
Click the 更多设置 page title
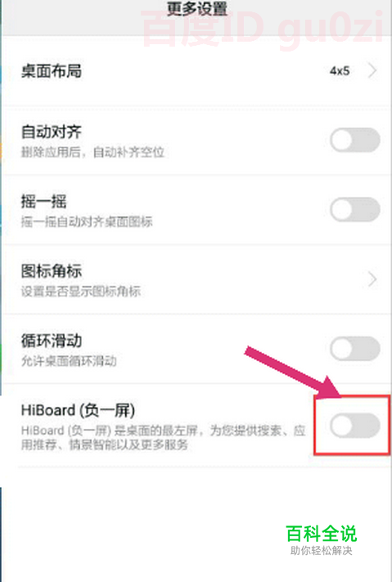coord(196,8)
